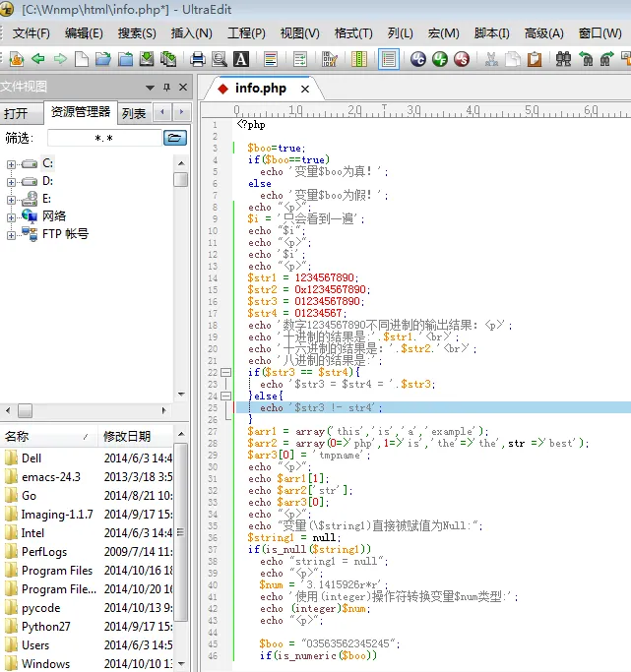
Task: Select the Imaging-1.1.7 folder
Action: point(57,514)
